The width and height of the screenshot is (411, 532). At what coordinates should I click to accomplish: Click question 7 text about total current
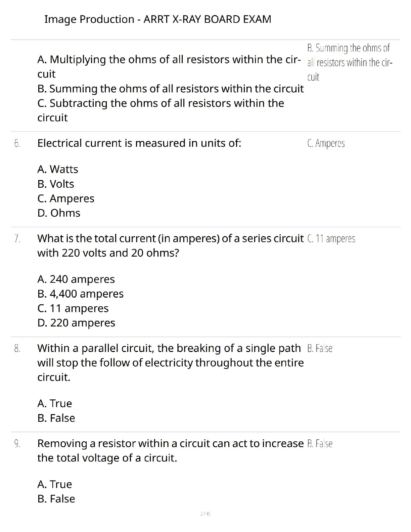[171, 246]
